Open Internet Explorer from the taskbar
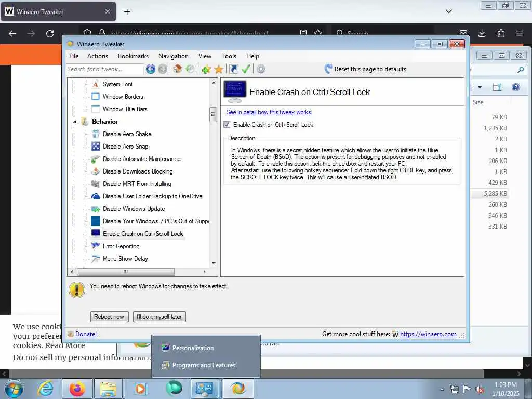This screenshot has width=532, height=399. click(45, 389)
